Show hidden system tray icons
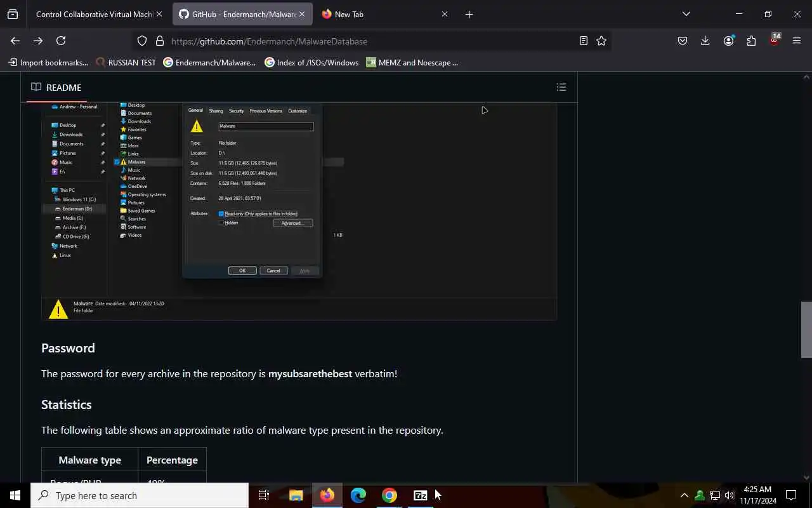Image resolution: width=812 pixels, height=508 pixels. [x=684, y=495]
